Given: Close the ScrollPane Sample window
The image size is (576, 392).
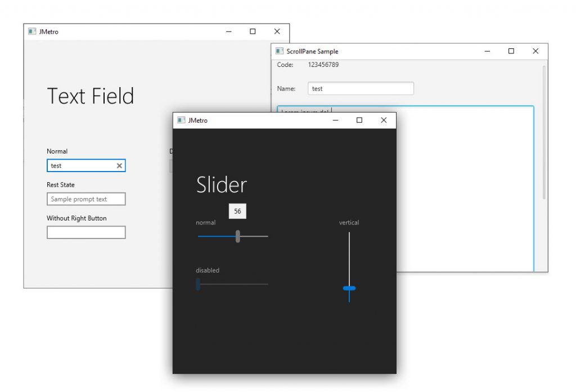Looking at the screenshot, I should pos(535,51).
